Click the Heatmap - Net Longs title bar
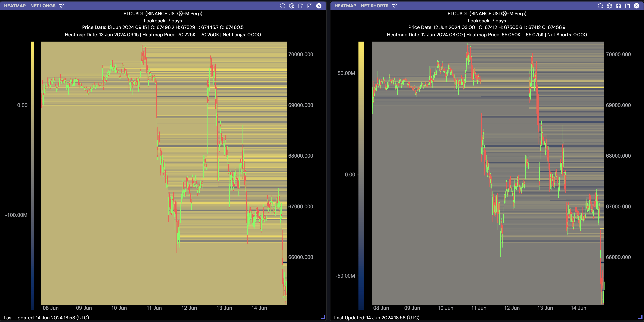Image resolution: width=644 pixels, height=322 pixels. point(30,6)
